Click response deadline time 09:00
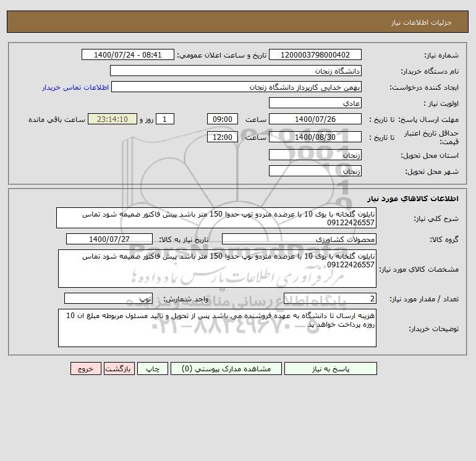 click(x=223, y=119)
